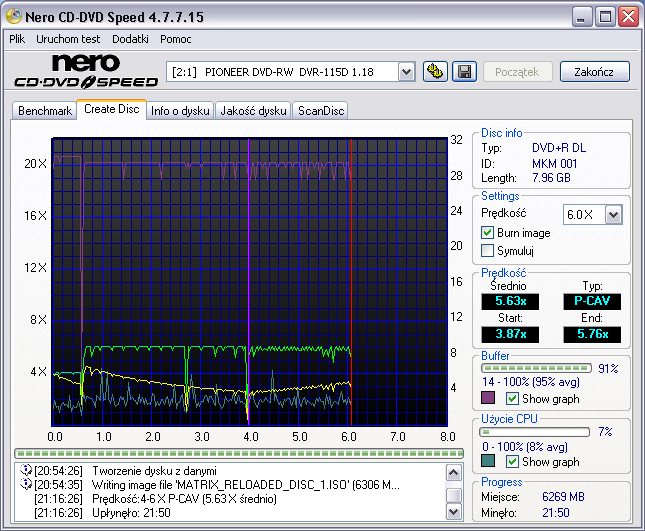Open the Jakość dysku tab
The height and width of the screenshot is (531, 645).
[x=253, y=111]
